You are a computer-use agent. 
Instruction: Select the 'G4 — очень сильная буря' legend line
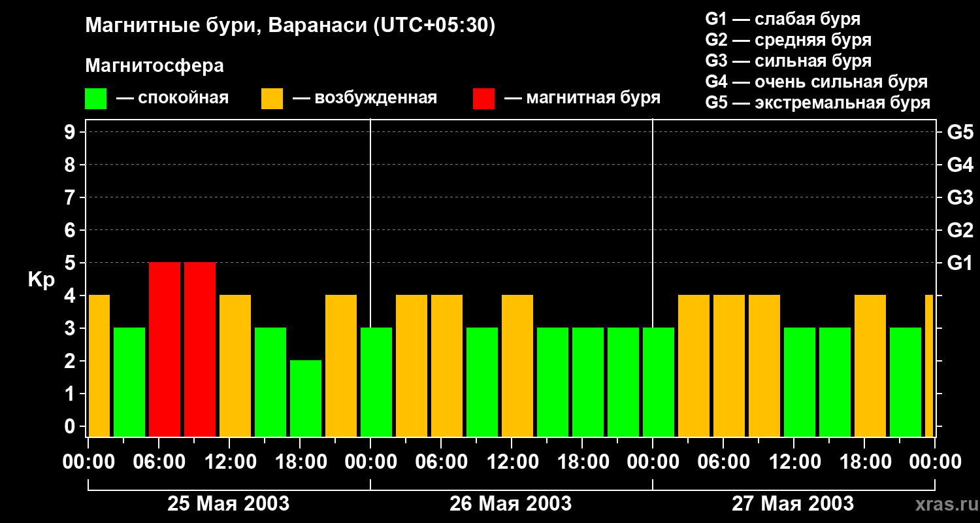pyautogui.click(x=817, y=82)
